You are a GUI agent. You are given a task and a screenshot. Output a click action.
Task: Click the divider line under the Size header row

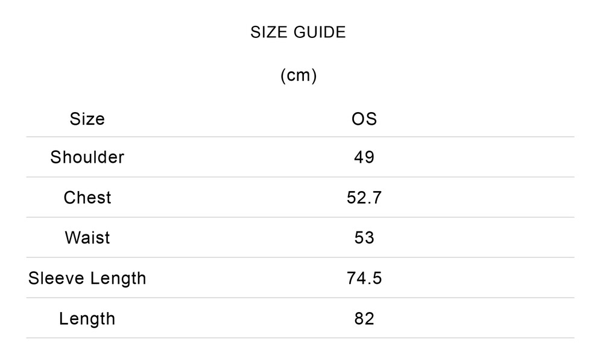point(300,137)
